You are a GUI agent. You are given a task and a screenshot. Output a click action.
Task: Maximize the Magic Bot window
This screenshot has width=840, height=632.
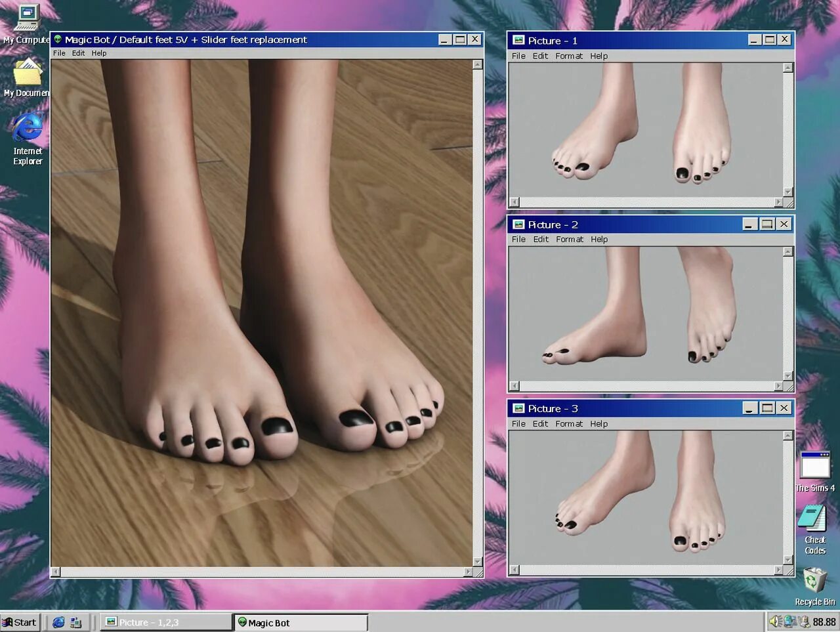pyautogui.click(x=460, y=39)
